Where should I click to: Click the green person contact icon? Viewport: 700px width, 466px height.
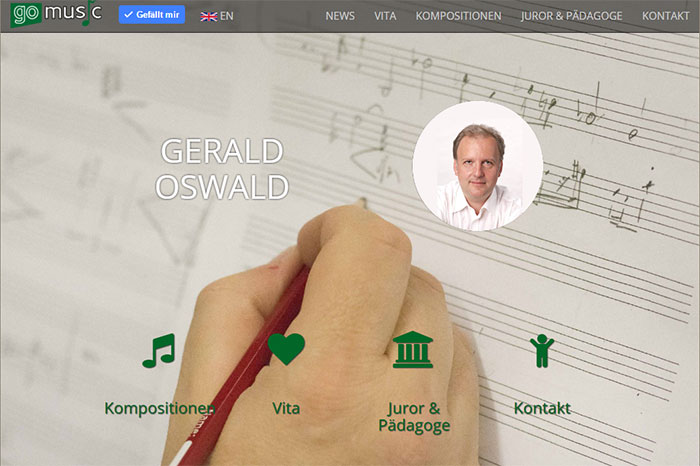tap(542, 351)
